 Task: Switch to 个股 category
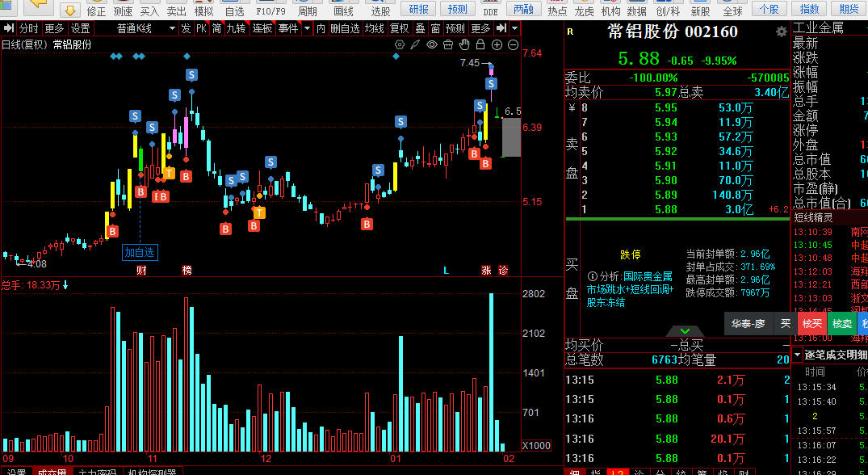769,9
